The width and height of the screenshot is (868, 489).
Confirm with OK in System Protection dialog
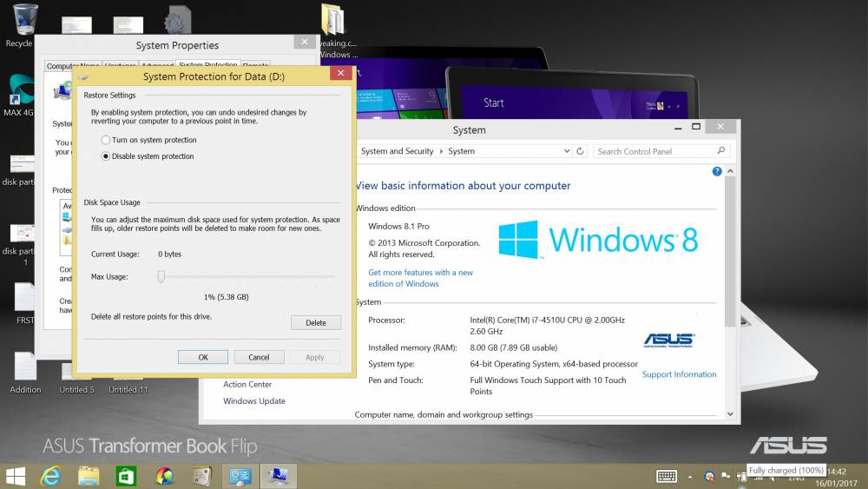tap(203, 357)
